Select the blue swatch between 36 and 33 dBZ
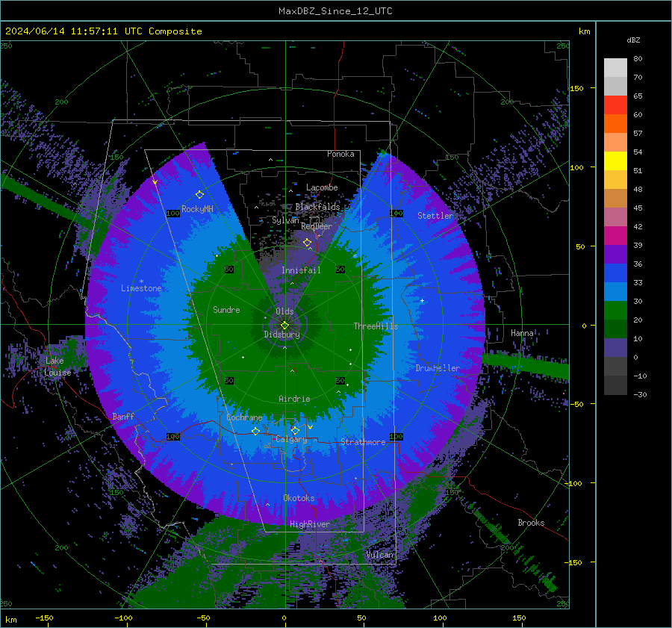672x628 pixels. [615, 273]
